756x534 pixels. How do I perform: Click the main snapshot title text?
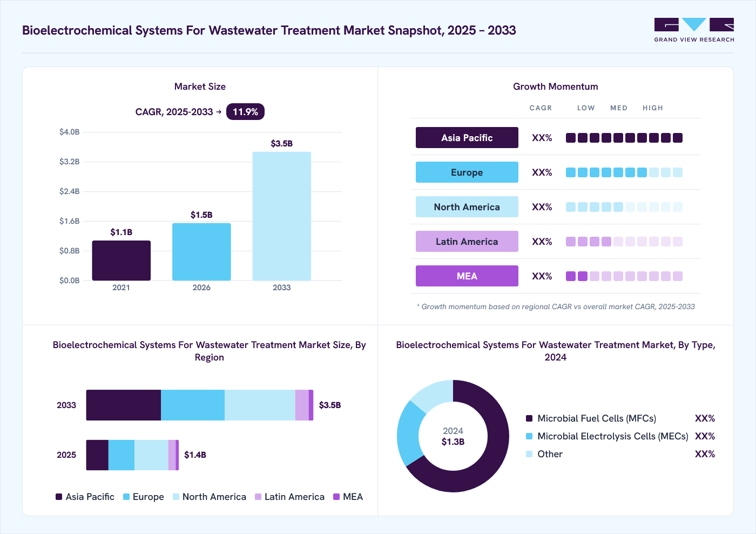[x=269, y=30]
